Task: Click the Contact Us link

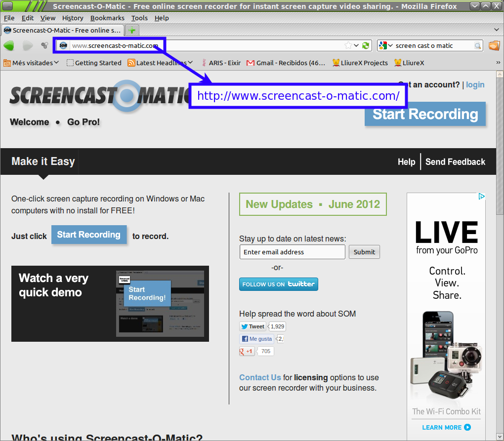Action: click(x=260, y=377)
